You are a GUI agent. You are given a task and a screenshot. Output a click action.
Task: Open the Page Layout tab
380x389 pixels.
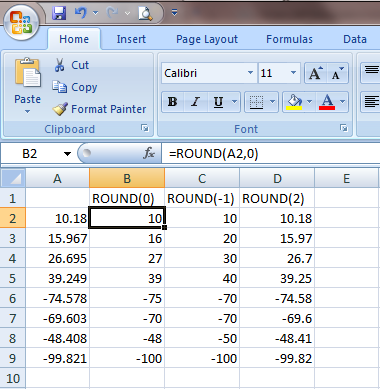click(x=207, y=39)
